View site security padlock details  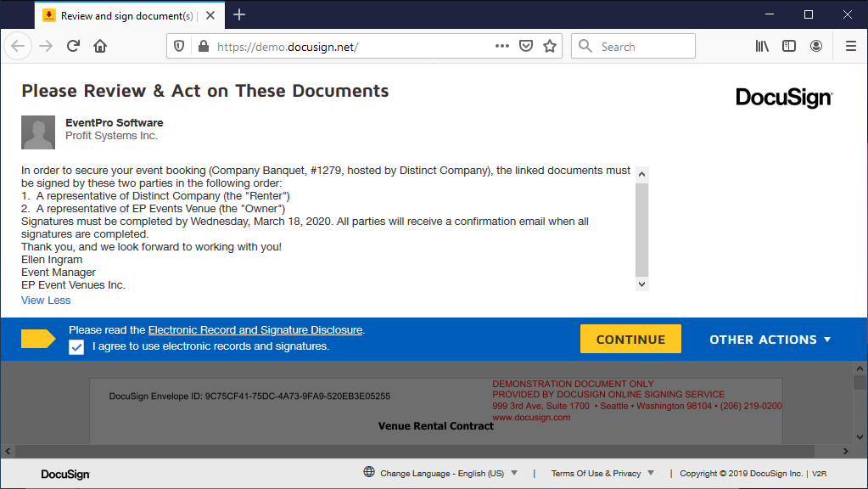203,46
